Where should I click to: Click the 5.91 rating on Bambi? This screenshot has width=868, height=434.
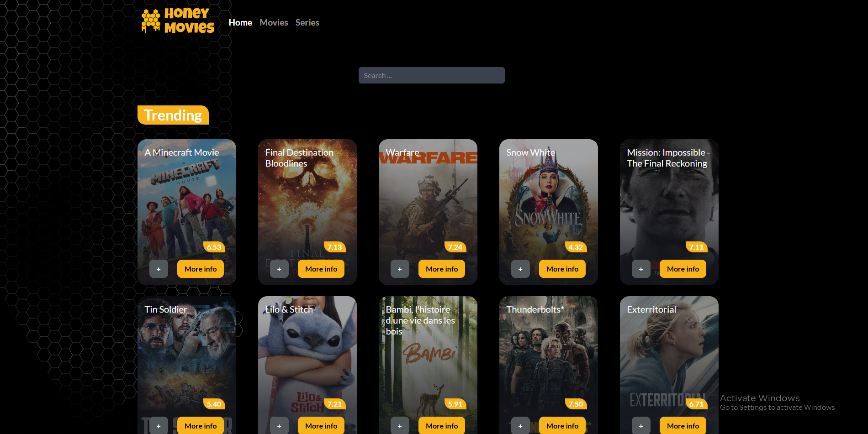(455, 404)
